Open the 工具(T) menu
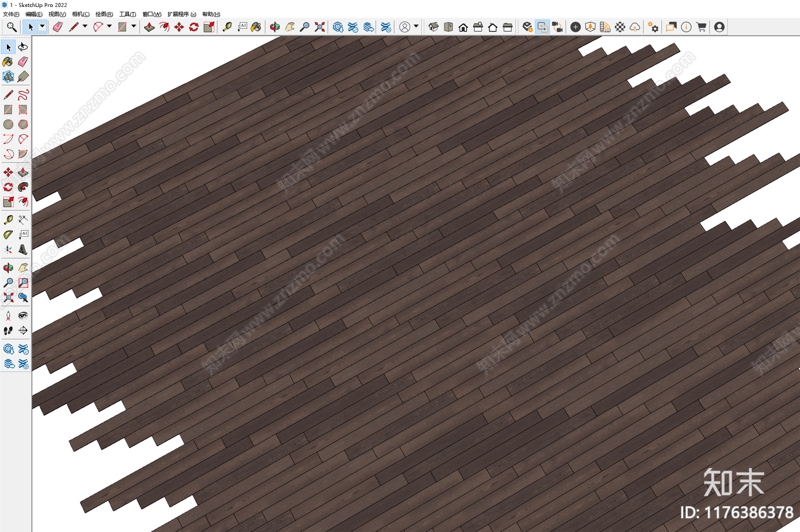This screenshot has width=800, height=532. pos(127,14)
